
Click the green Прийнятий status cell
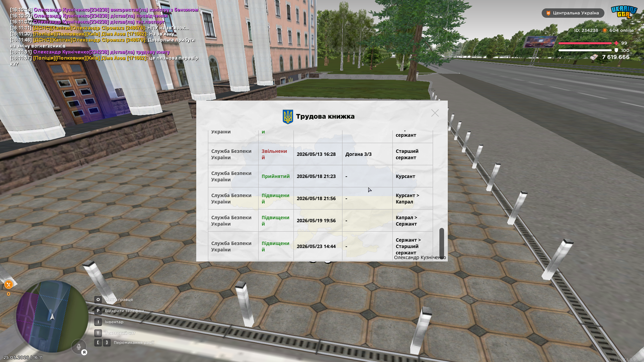tap(276, 176)
